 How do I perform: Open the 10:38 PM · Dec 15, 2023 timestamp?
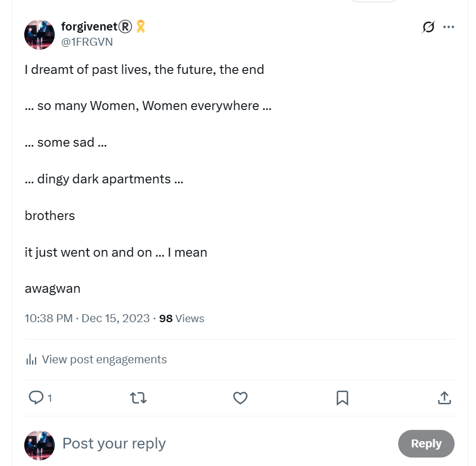87,318
